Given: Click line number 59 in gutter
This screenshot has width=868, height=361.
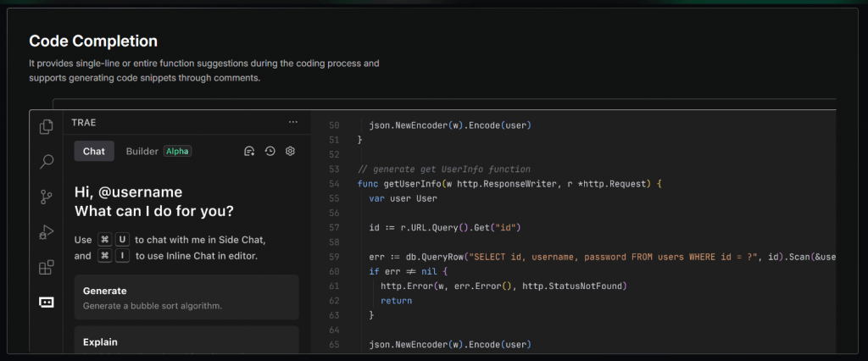Looking at the screenshot, I should 334,257.
